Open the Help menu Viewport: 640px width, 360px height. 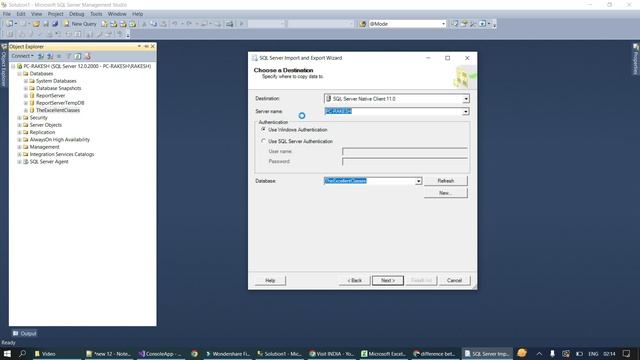point(138,14)
